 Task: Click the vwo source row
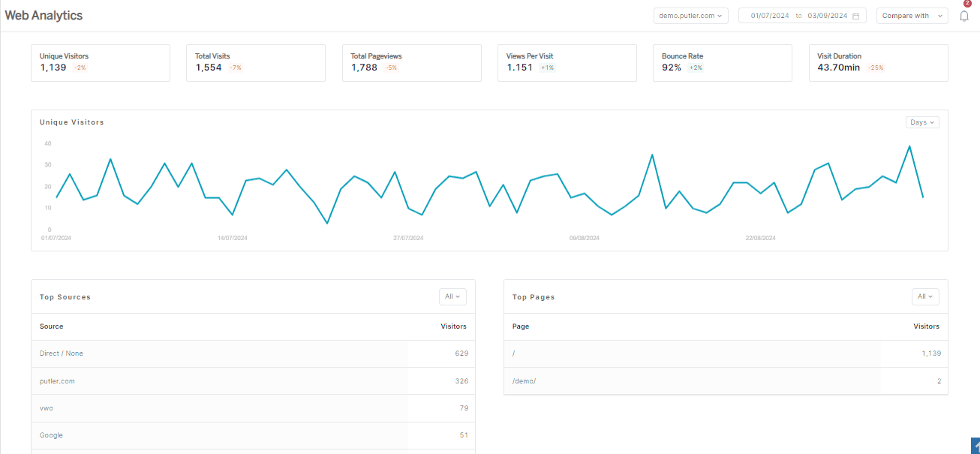click(253, 408)
